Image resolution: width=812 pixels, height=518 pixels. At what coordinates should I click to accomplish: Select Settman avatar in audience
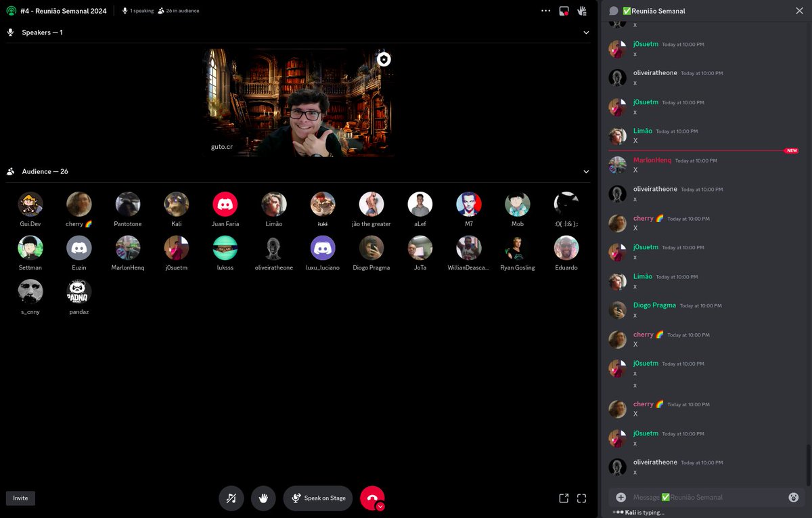[30, 249]
